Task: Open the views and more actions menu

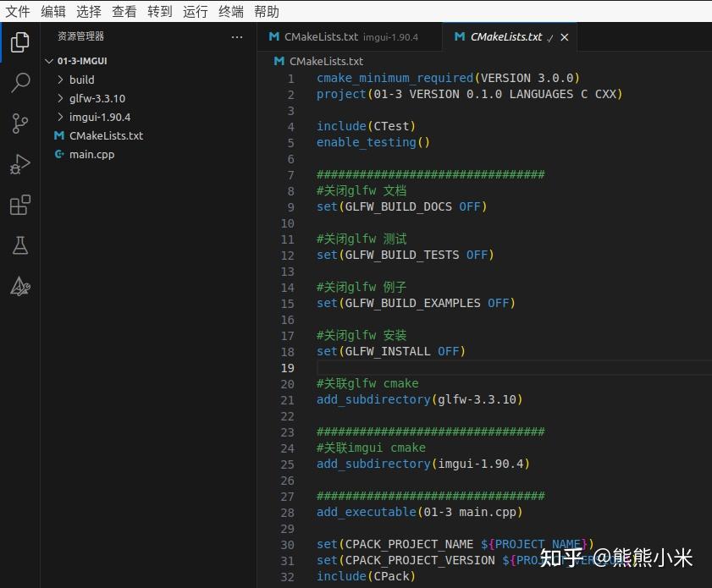Action: [x=237, y=36]
